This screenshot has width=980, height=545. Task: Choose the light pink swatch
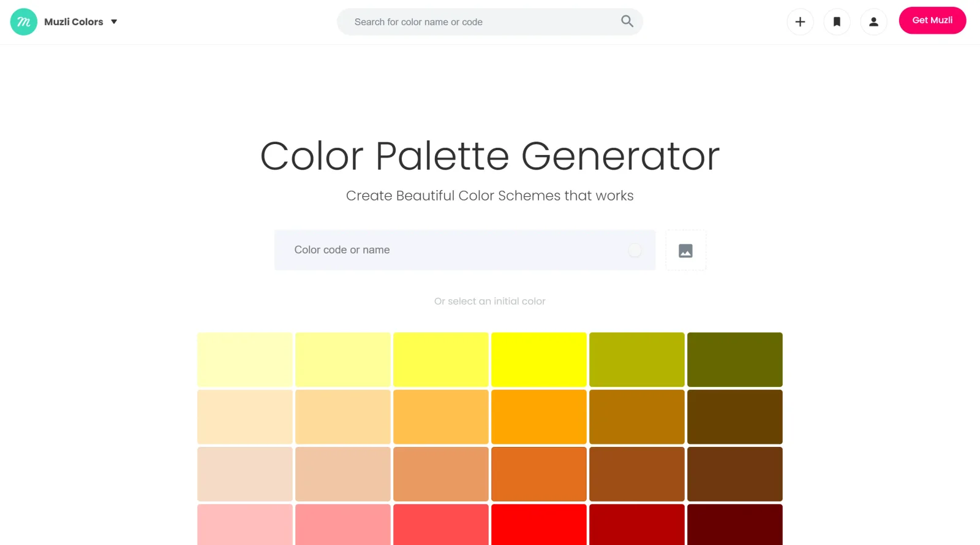pos(245,525)
